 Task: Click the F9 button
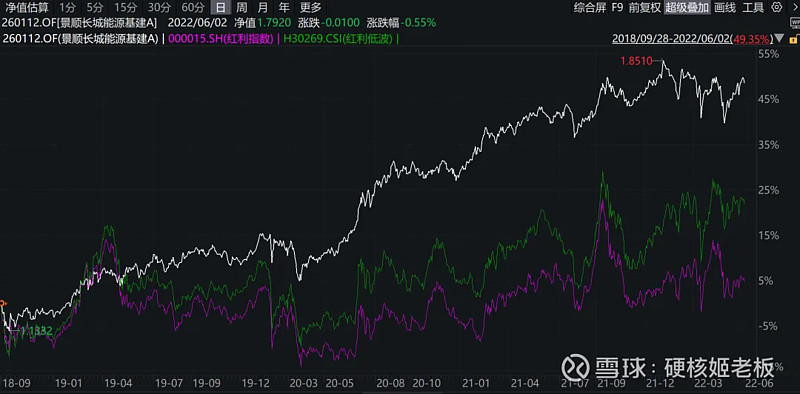coord(617,7)
